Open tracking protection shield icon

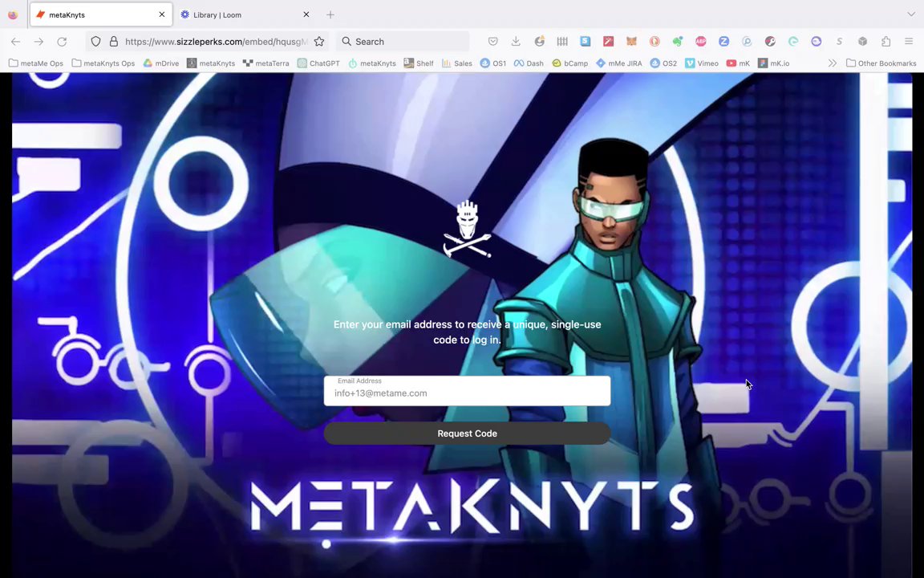tap(95, 41)
